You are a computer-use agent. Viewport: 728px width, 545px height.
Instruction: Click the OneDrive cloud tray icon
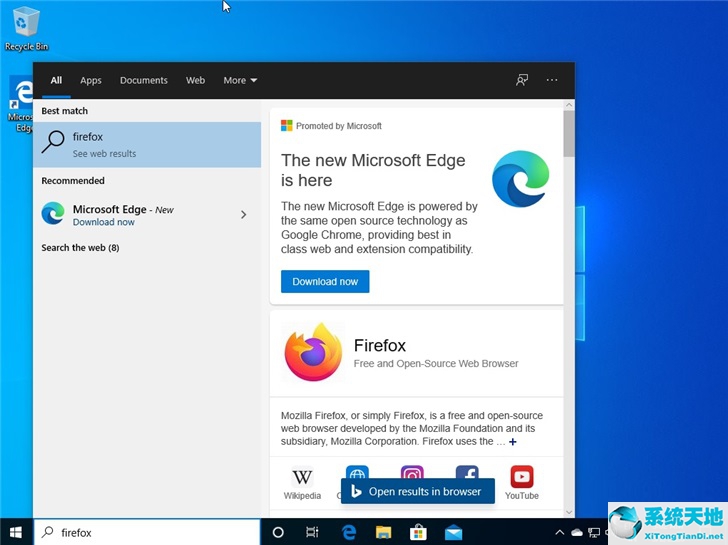(577, 532)
